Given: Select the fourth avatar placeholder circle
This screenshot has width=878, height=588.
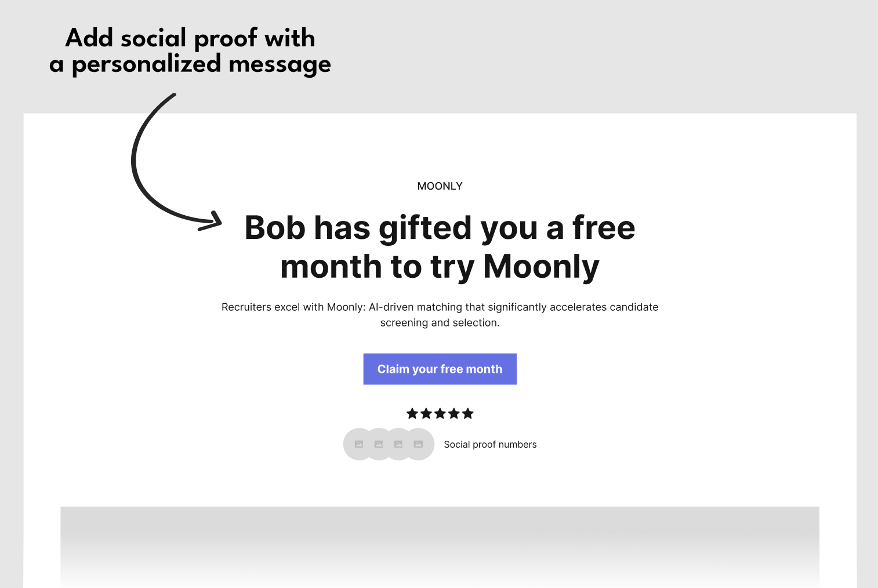Looking at the screenshot, I should tap(419, 444).
